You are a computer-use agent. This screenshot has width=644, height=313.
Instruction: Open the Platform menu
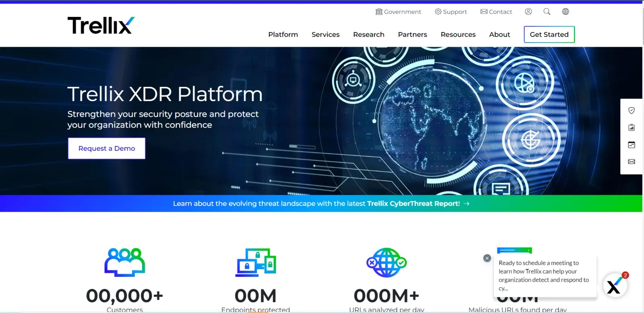[283, 35]
